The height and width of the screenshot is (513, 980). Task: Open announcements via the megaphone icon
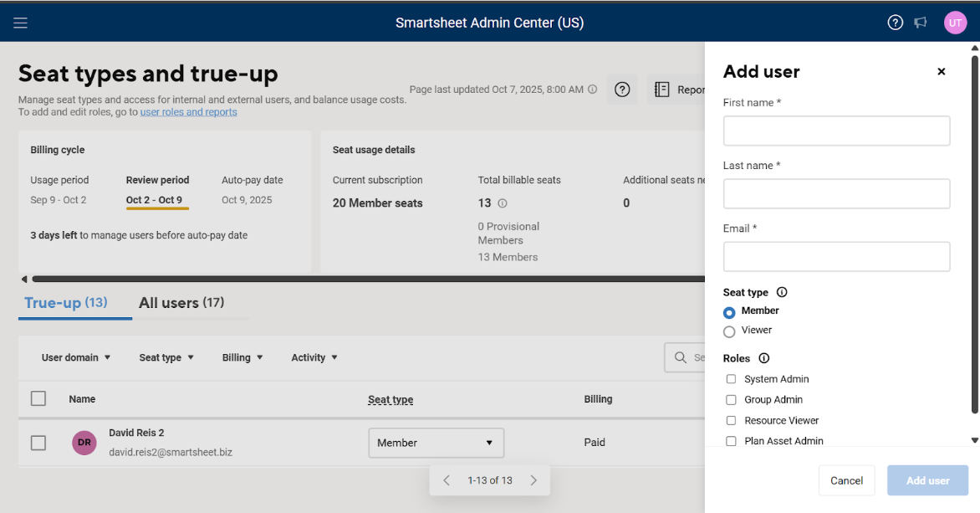coord(921,23)
